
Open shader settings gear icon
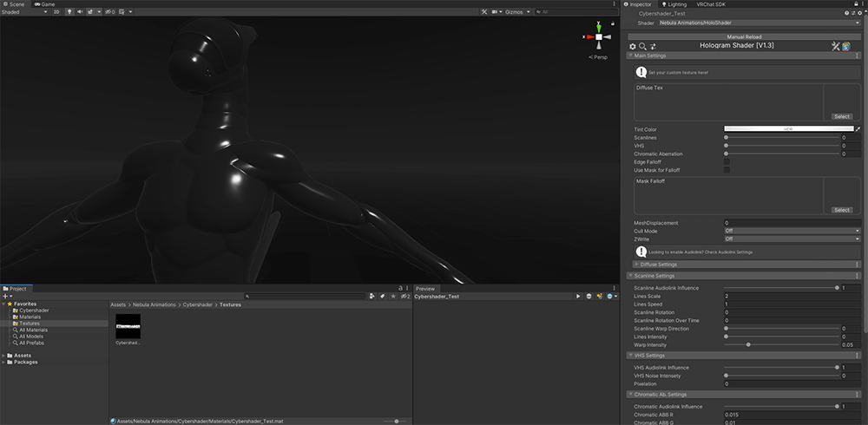[x=632, y=46]
